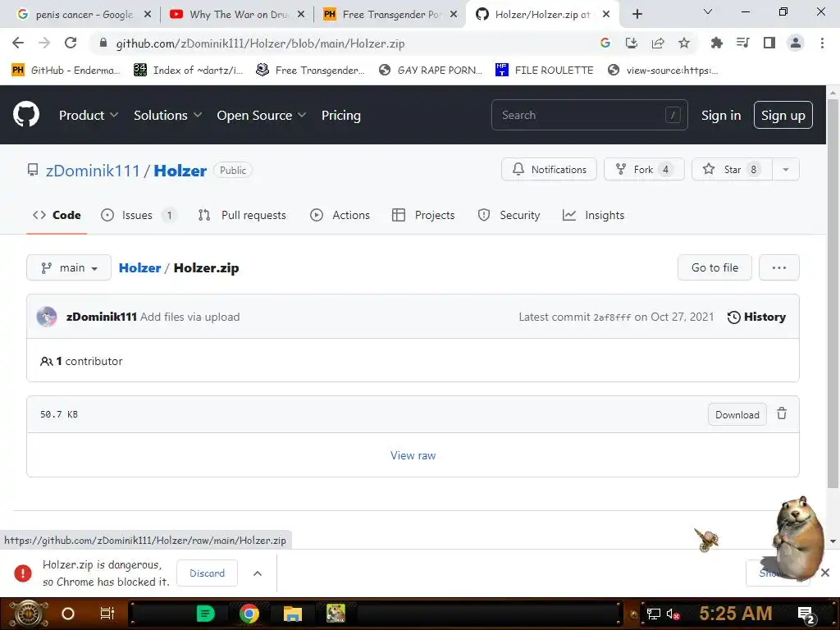Open the Pull requests tab
This screenshot has height=630, width=840.
click(x=242, y=215)
